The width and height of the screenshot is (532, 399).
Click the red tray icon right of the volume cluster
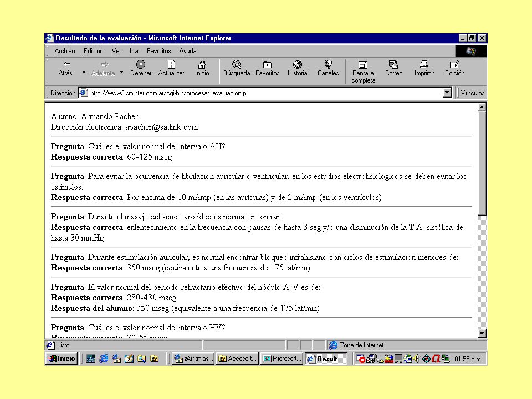[436, 359]
